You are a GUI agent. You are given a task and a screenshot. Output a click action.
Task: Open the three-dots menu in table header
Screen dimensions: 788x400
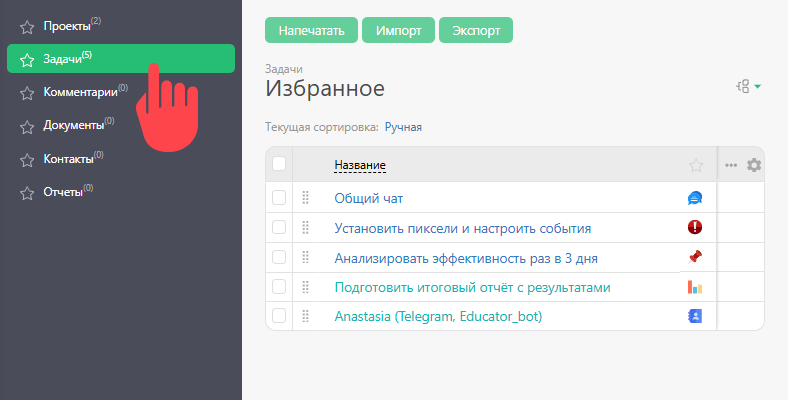coord(731,165)
